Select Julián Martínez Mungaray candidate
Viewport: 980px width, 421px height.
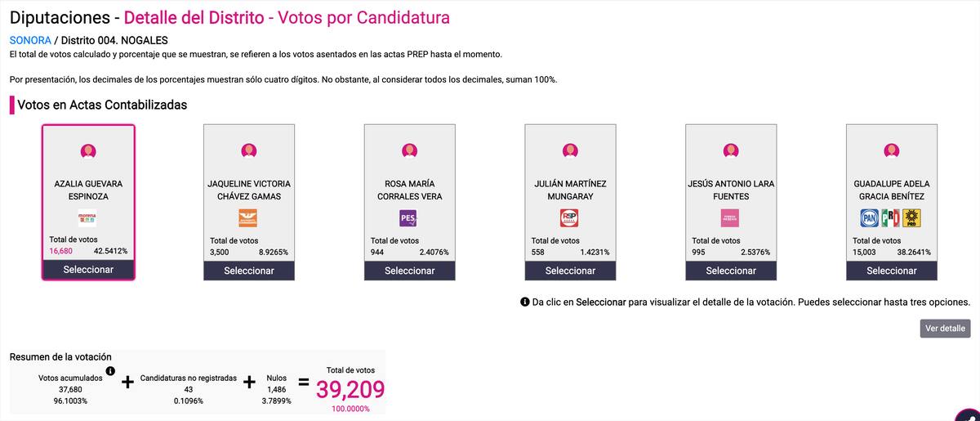pyautogui.click(x=570, y=271)
